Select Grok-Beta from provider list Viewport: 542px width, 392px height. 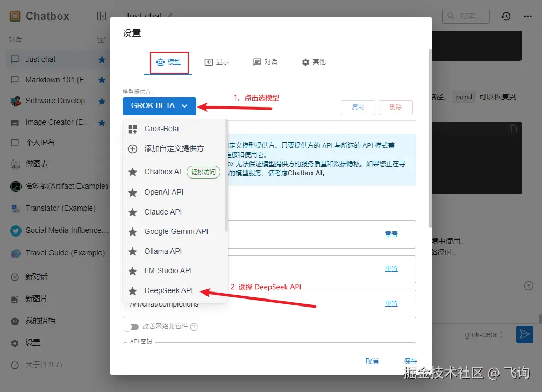175,129
